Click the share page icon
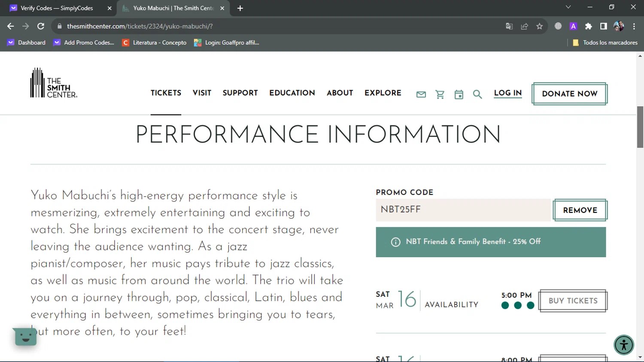The image size is (644, 362). pos(524,26)
